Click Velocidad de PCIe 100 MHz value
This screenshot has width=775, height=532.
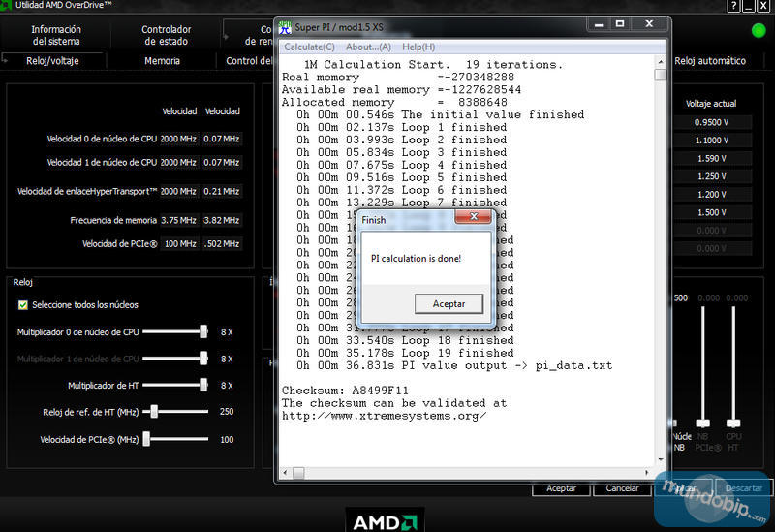point(180,244)
